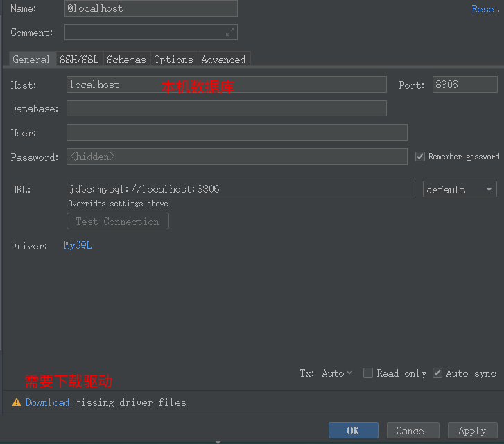Click the Cancel button
This screenshot has width=504, height=444.
(412, 430)
